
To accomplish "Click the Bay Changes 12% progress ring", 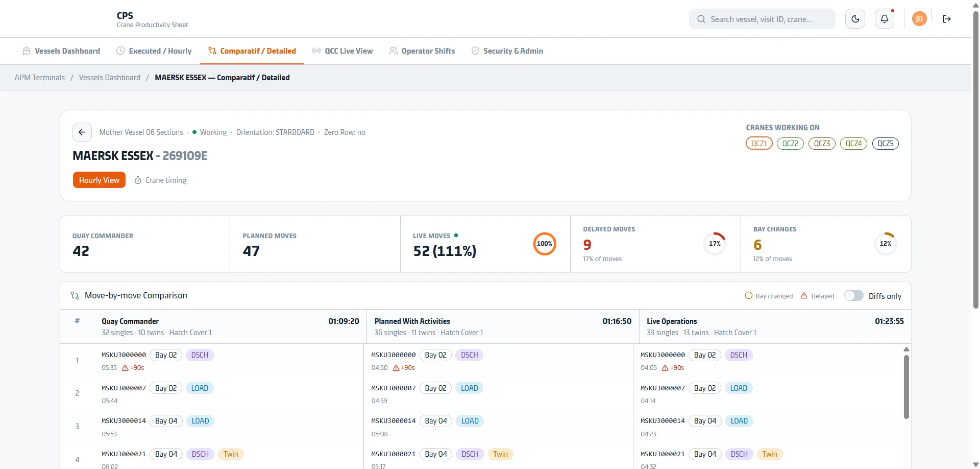I will [x=886, y=244].
